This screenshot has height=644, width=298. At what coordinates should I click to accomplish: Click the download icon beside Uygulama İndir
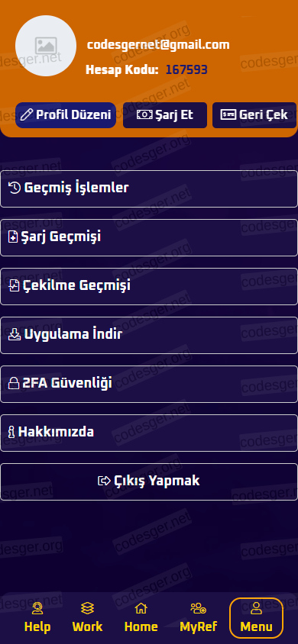point(15,335)
